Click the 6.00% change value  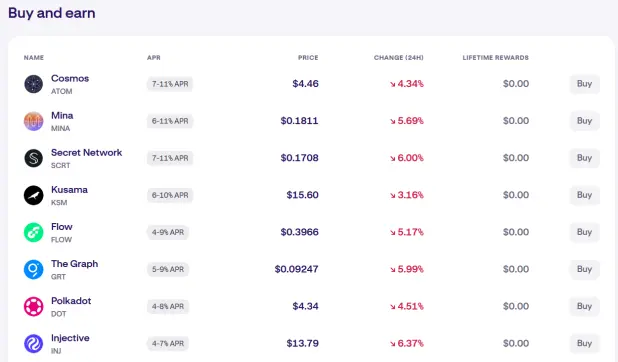pos(407,158)
